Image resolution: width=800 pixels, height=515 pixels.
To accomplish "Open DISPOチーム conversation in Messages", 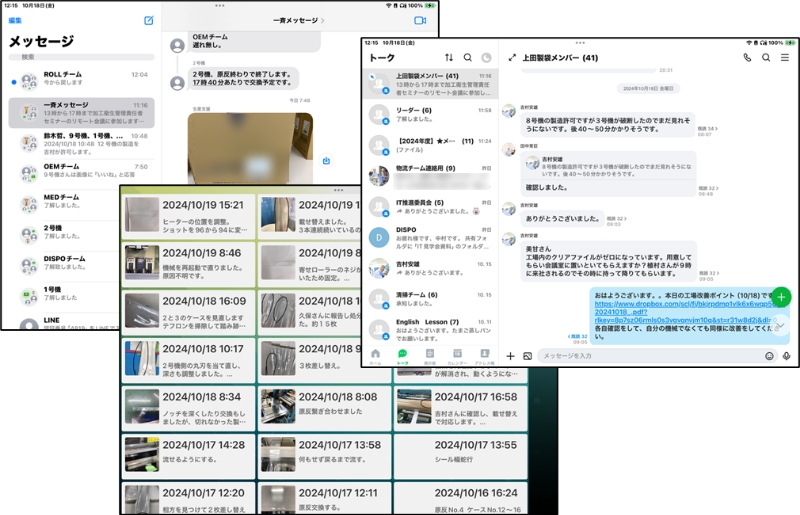I will 64,265.
